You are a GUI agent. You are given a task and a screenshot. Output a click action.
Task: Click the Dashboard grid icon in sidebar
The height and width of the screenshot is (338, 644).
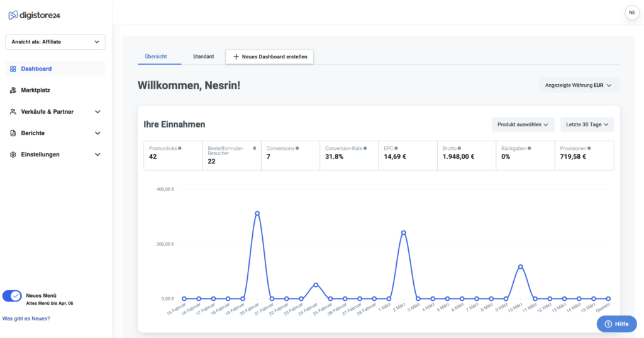(13, 69)
